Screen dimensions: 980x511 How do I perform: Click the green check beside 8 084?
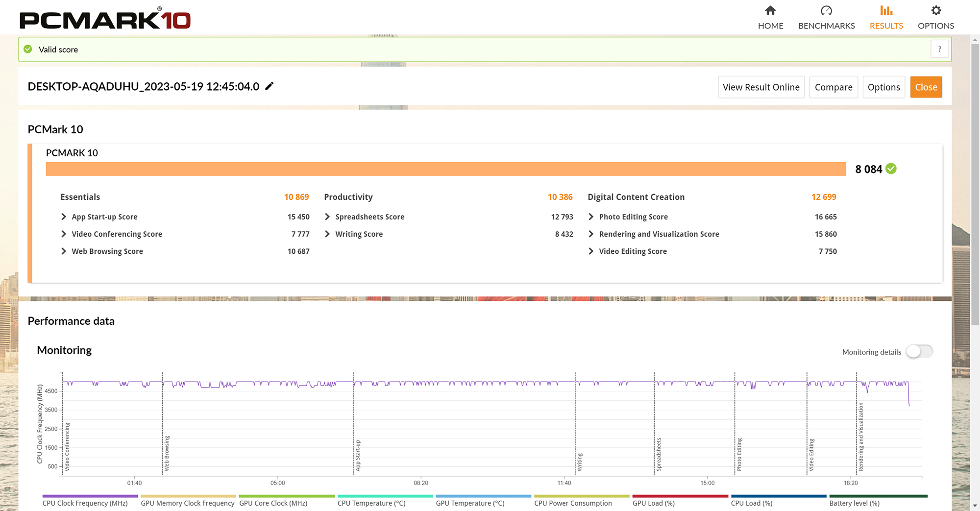(x=891, y=169)
